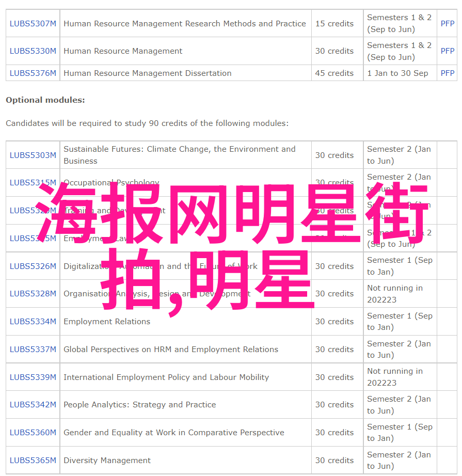Click PFP link in LUBS5376M row
Screen dimensions: 462x476
coord(448,73)
